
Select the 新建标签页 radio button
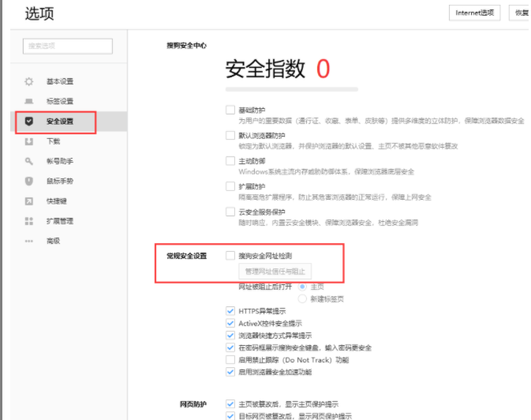(302, 298)
